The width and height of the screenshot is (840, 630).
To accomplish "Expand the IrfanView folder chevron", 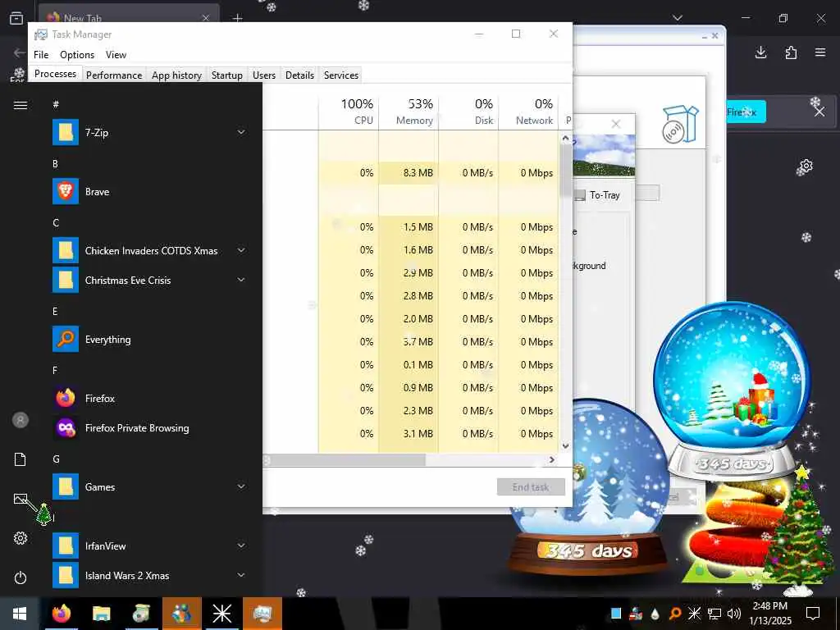I will coord(242,546).
